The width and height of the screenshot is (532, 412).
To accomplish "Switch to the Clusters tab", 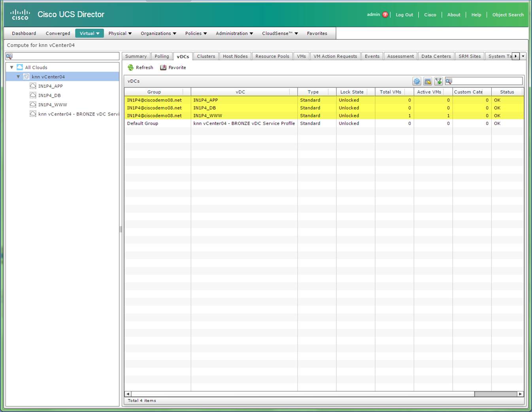I will (x=206, y=56).
